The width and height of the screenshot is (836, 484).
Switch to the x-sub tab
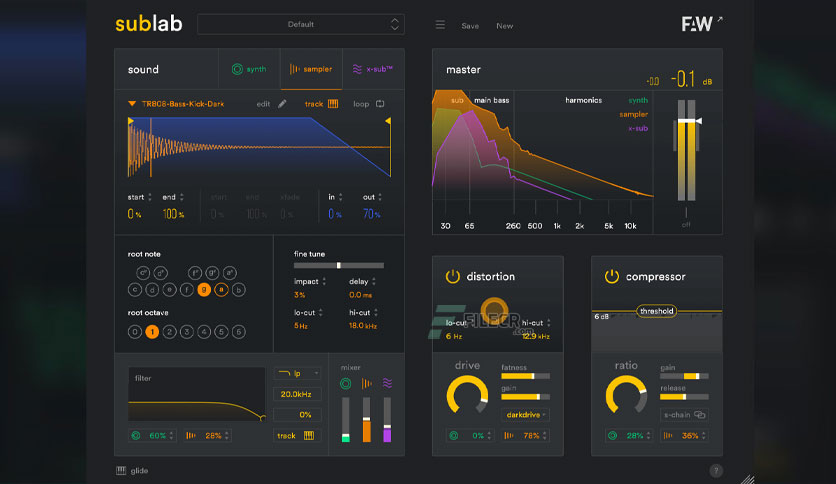(373, 69)
